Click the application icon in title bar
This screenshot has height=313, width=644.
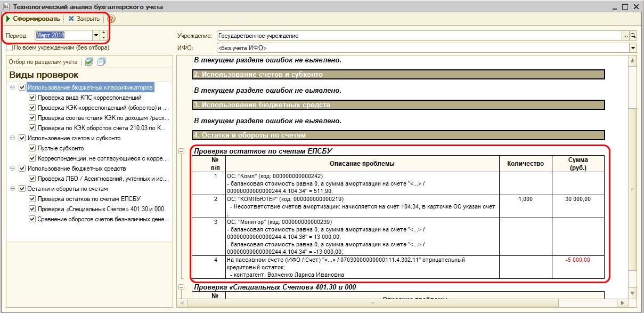[x=5, y=7]
